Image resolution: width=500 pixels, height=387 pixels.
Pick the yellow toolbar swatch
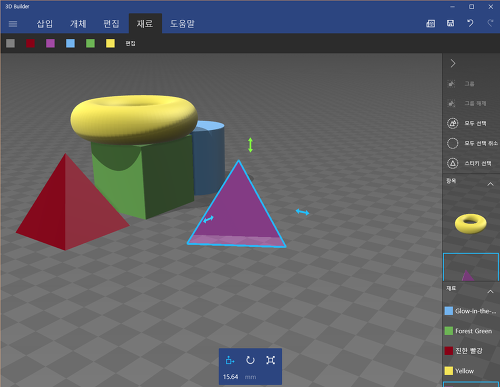(110, 43)
